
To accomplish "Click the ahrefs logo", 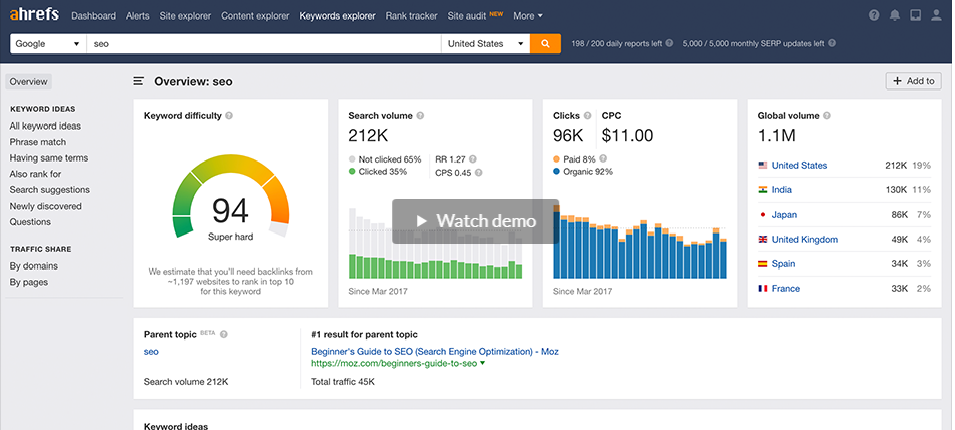I will (x=34, y=15).
